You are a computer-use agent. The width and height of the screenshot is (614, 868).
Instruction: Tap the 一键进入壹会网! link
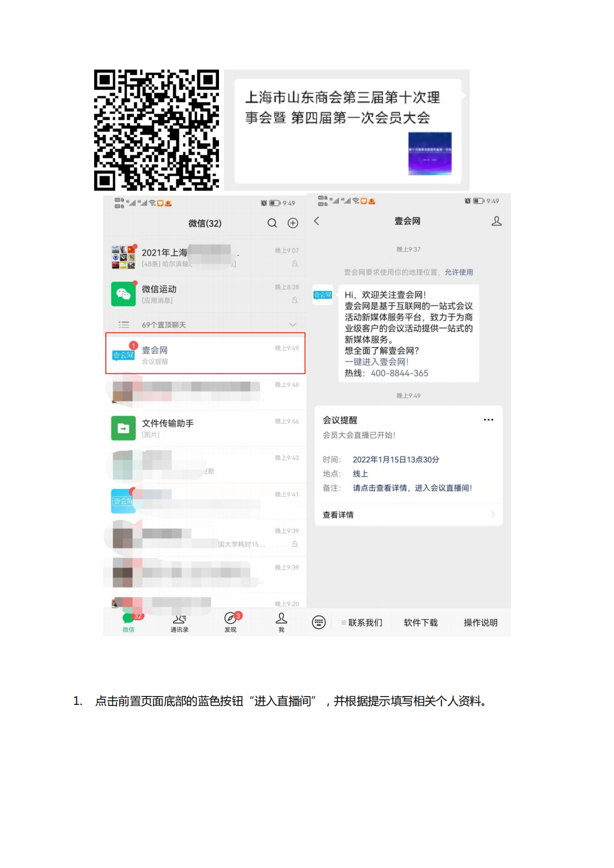coord(377,362)
